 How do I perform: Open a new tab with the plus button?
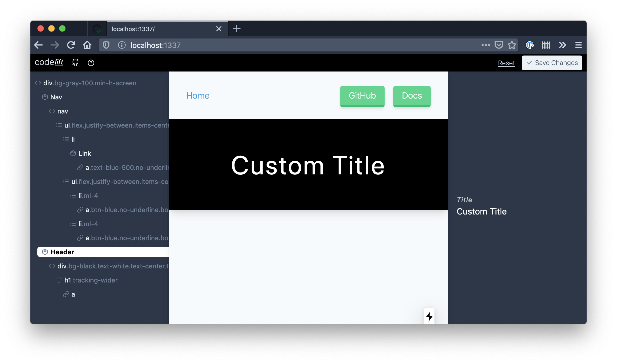pyautogui.click(x=237, y=28)
